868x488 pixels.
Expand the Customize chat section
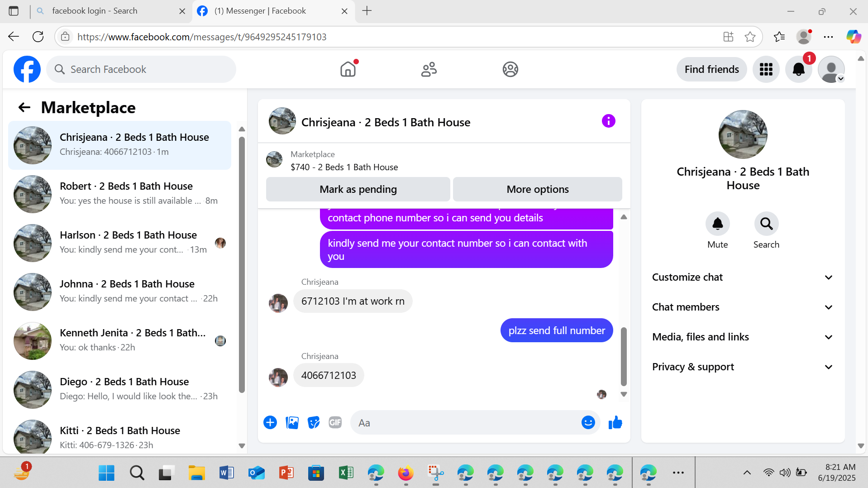[743, 277]
